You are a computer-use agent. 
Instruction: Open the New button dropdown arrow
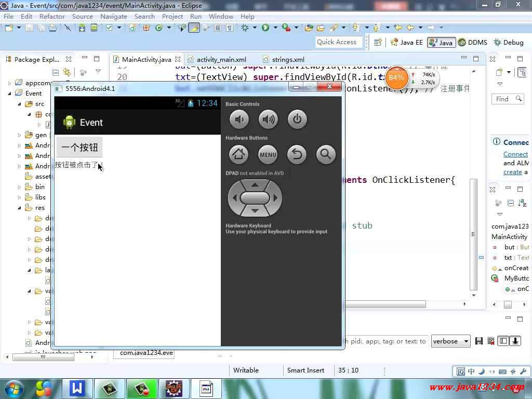tap(19, 28)
